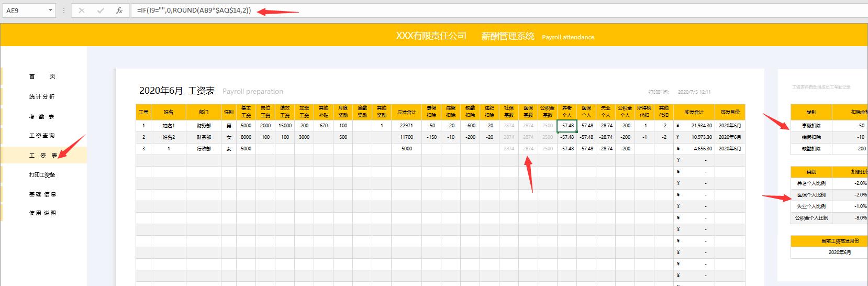This screenshot has width=868, height=286.
Task: Go to 首页 in the sidebar
Action: pos(42,76)
